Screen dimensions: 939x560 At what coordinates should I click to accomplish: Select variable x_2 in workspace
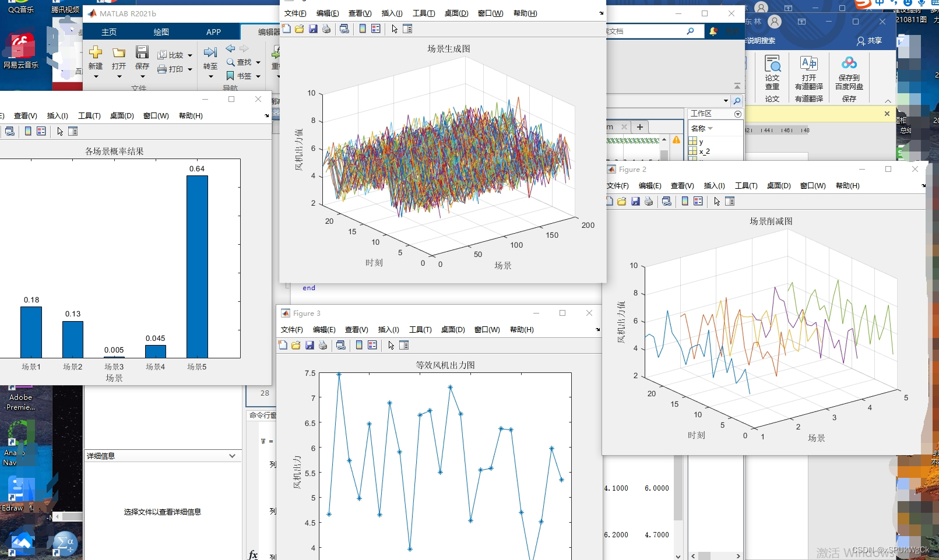704,152
